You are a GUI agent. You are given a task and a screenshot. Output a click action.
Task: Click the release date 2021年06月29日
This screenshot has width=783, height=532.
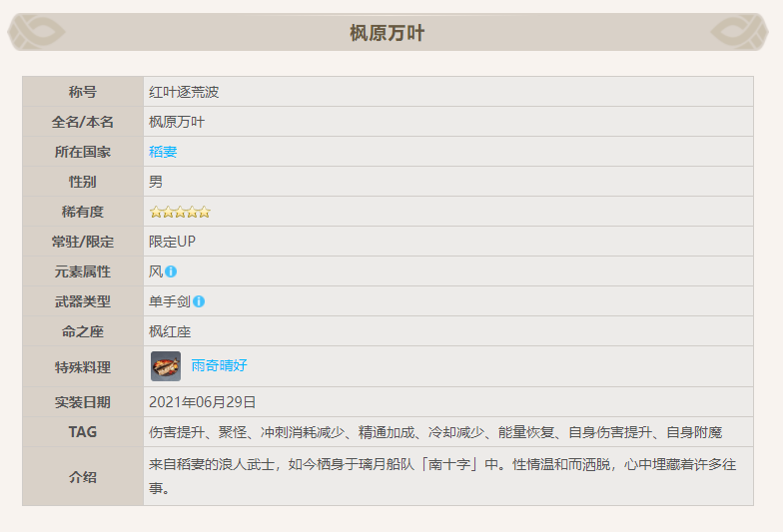click(x=203, y=402)
